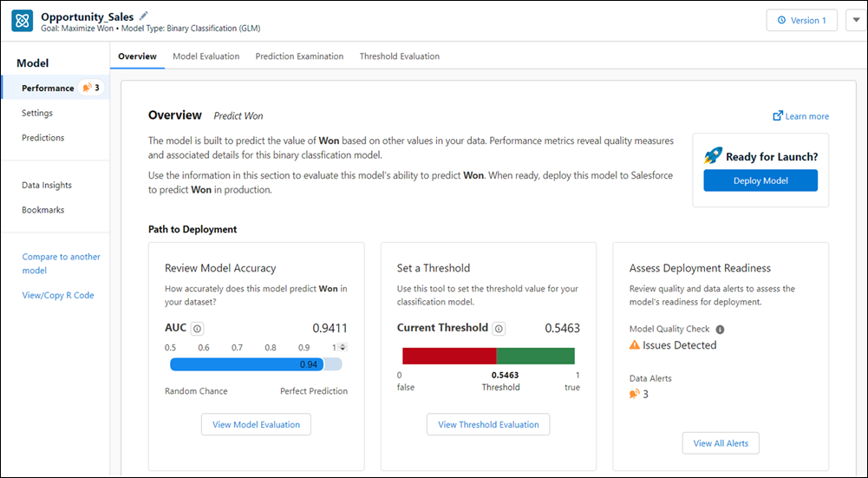
Task: Select Settings in the Model sidebar
Action: [x=37, y=113]
